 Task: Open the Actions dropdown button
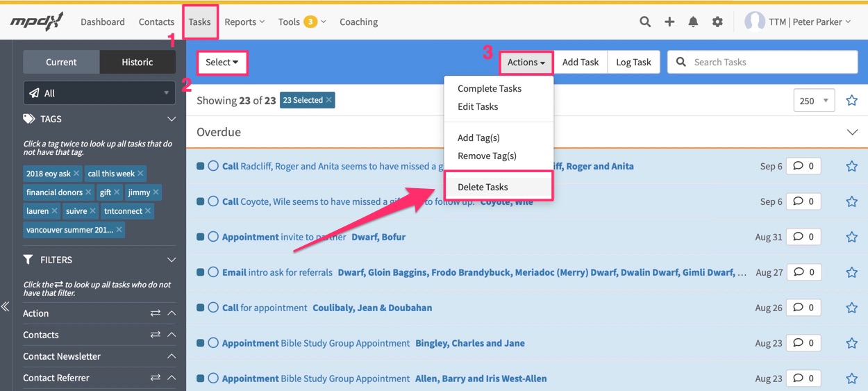[526, 63]
